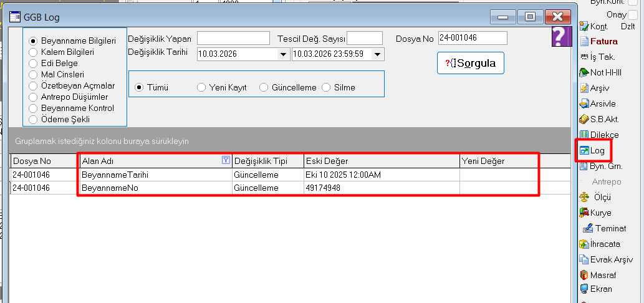Select the Yeni Kayıt radio option

pos(201,88)
